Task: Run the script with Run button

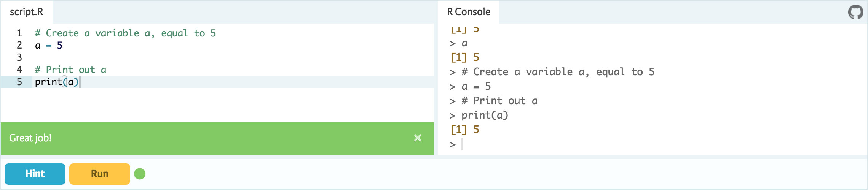Action: pos(99,174)
